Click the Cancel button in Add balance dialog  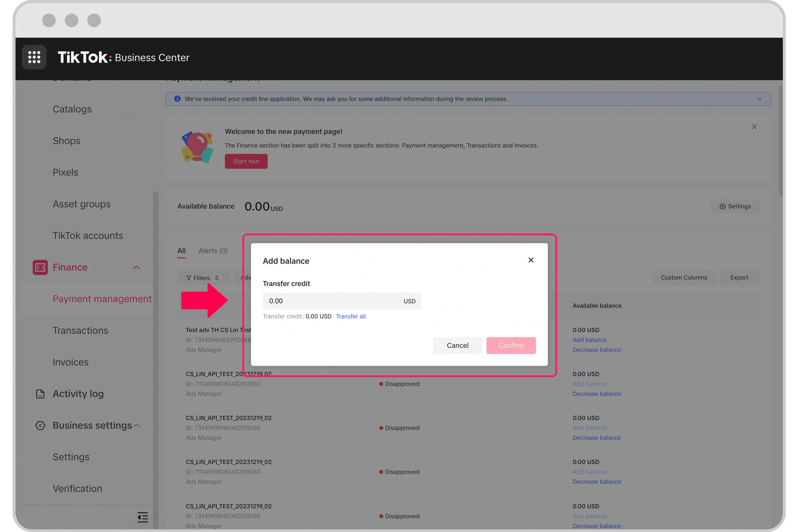coord(457,345)
